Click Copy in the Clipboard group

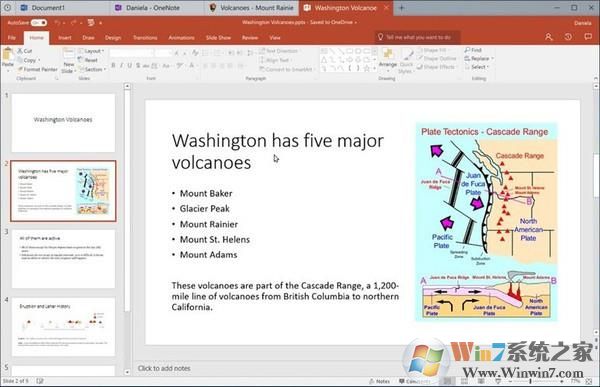pos(28,60)
